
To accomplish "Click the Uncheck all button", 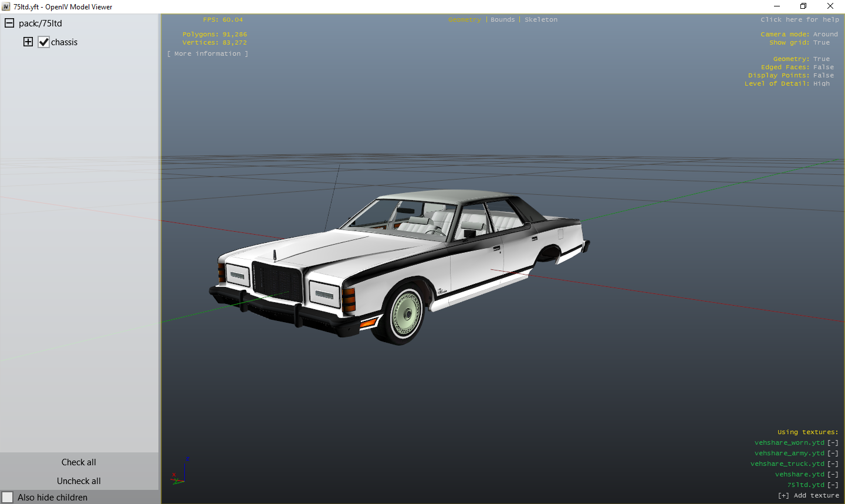I will 79,481.
